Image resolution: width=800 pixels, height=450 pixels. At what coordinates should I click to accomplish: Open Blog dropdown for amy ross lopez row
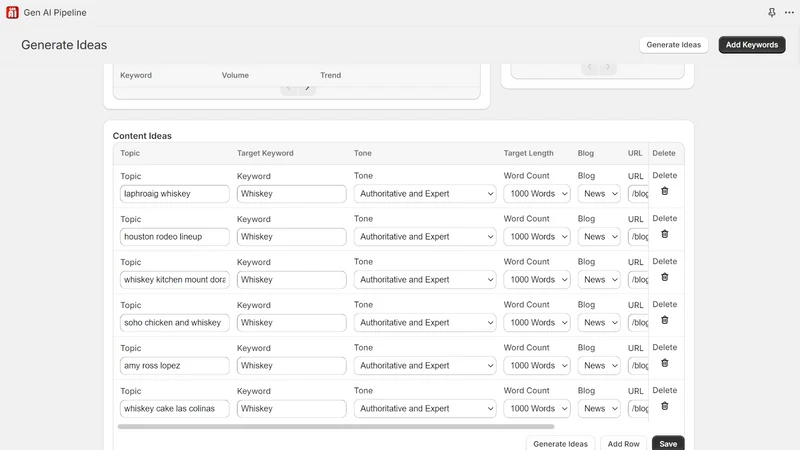pos(599,365)
